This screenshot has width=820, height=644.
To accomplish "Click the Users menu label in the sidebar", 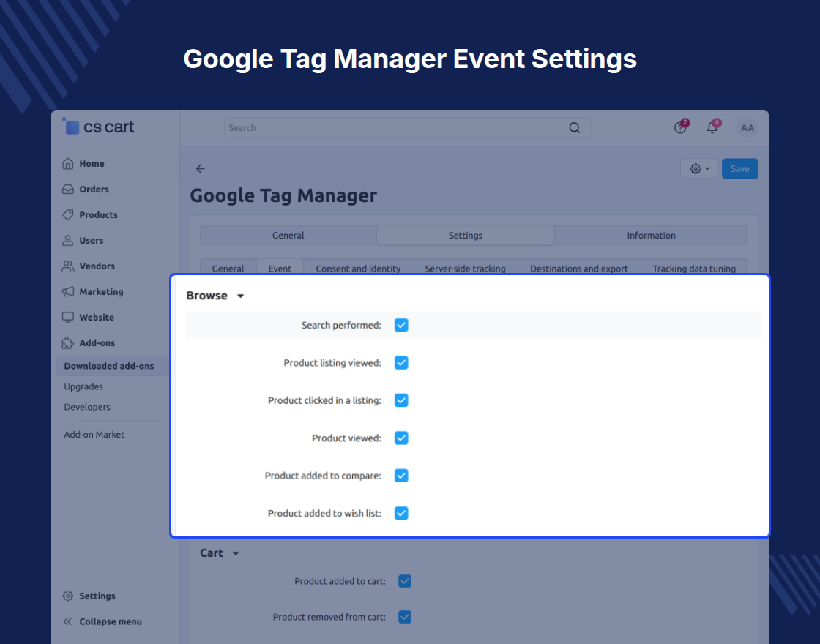I will coord(91,241).
